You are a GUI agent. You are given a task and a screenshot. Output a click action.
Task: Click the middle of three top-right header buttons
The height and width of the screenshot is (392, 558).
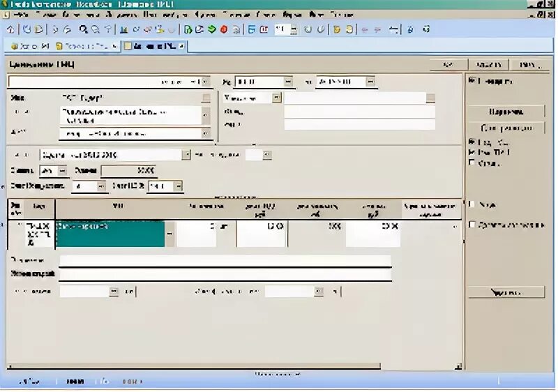pyautogui.click(x=488, y=65)
